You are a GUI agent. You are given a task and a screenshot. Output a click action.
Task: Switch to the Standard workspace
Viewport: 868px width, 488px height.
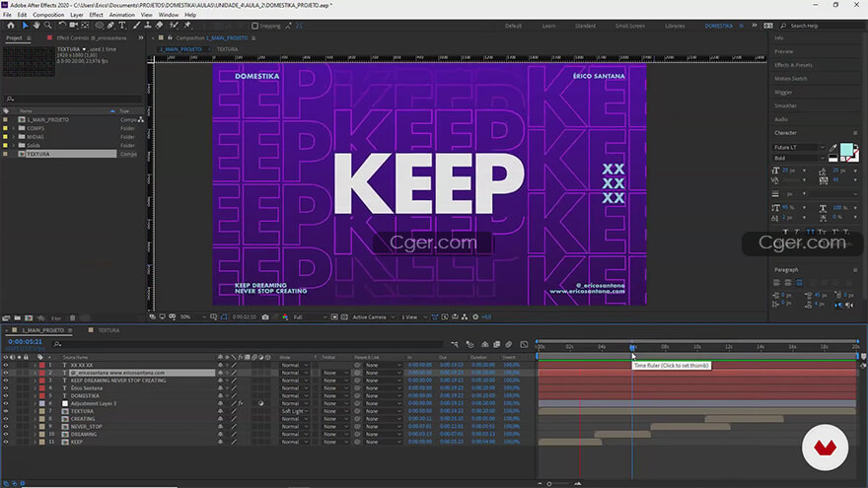coord(585,26)
